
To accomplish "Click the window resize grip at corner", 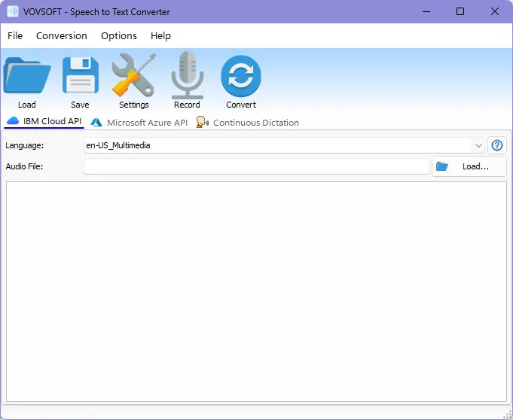I will click(508, 415).
